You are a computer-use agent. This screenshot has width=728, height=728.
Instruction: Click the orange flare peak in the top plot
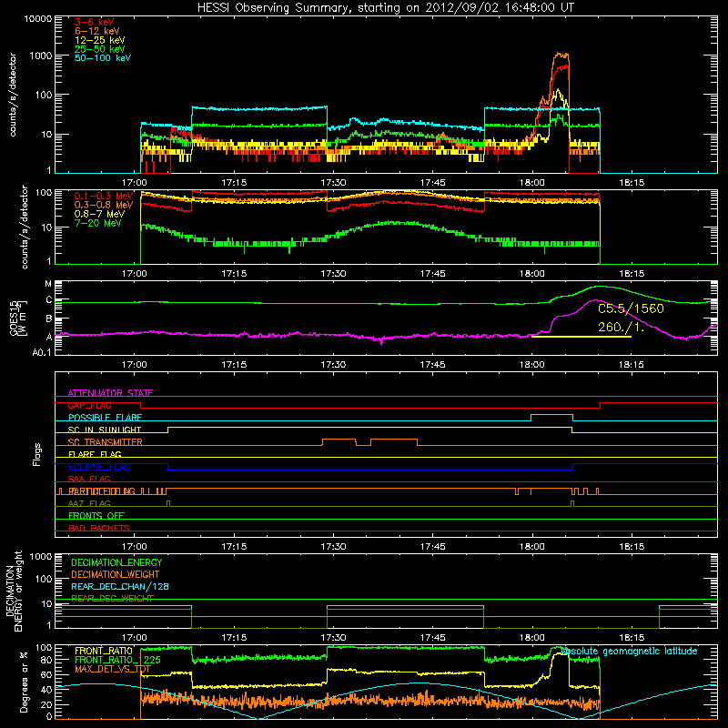(x=561, y=55)
